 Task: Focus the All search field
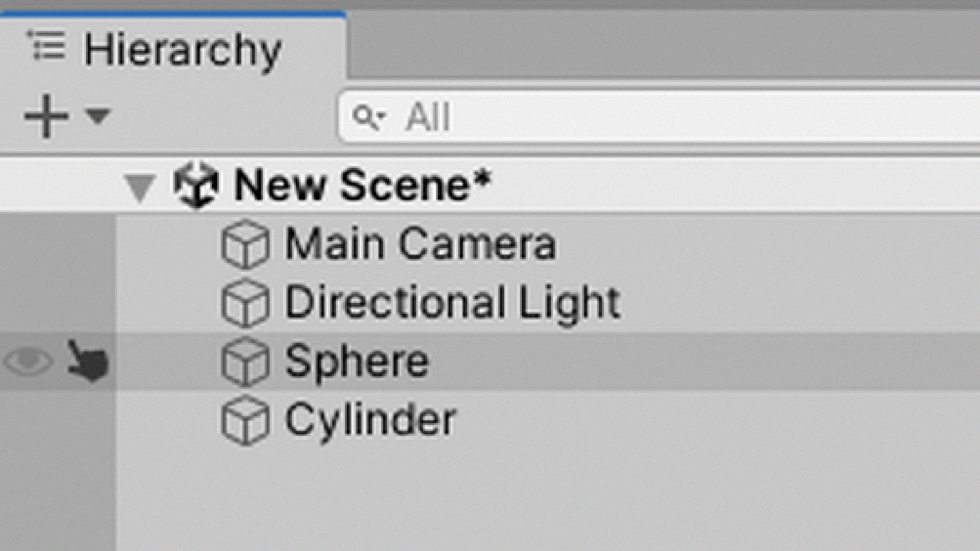click(x=636, y=117)
